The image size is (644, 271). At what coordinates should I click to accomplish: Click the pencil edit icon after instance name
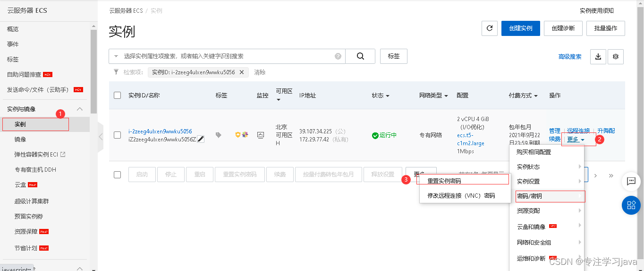(201, 139)
